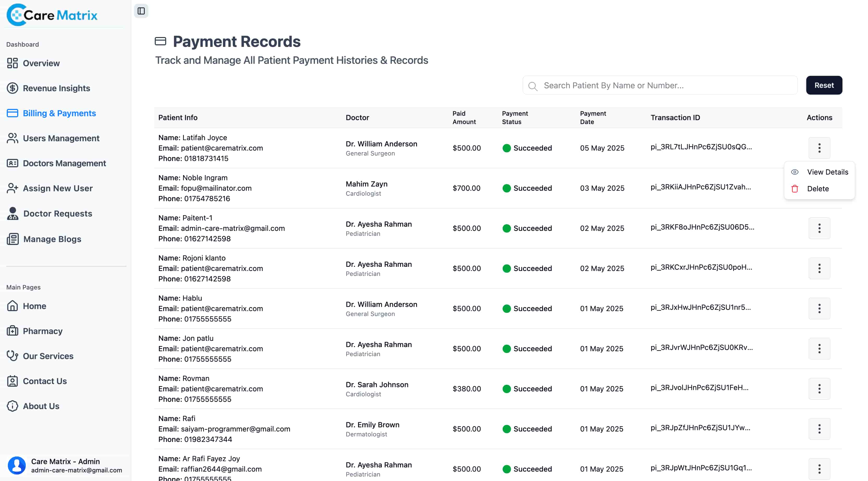Image resolution: width=868 pixels, height=481 pixels.
Task: Open Users Management page
Action: click(61, 138)
